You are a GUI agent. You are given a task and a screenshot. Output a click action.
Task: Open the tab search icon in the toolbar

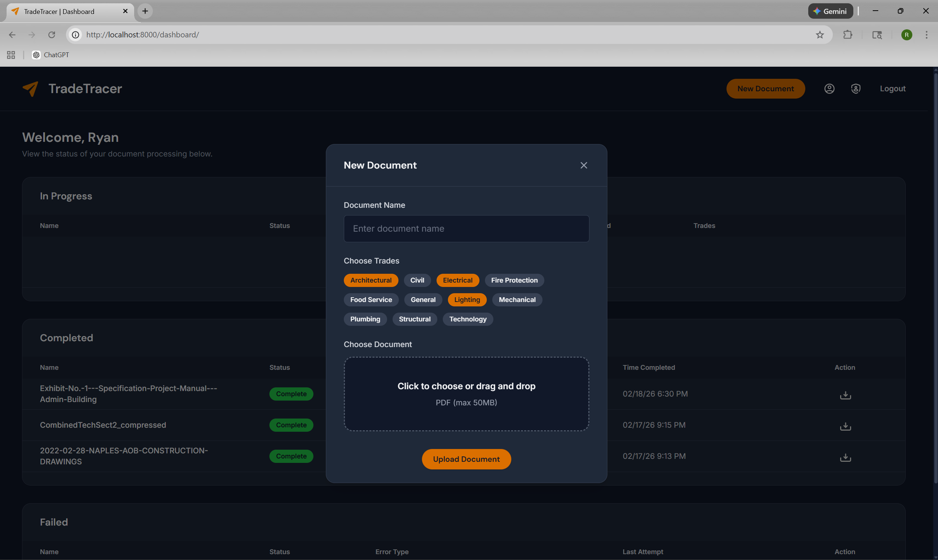(x=877, y=35)
